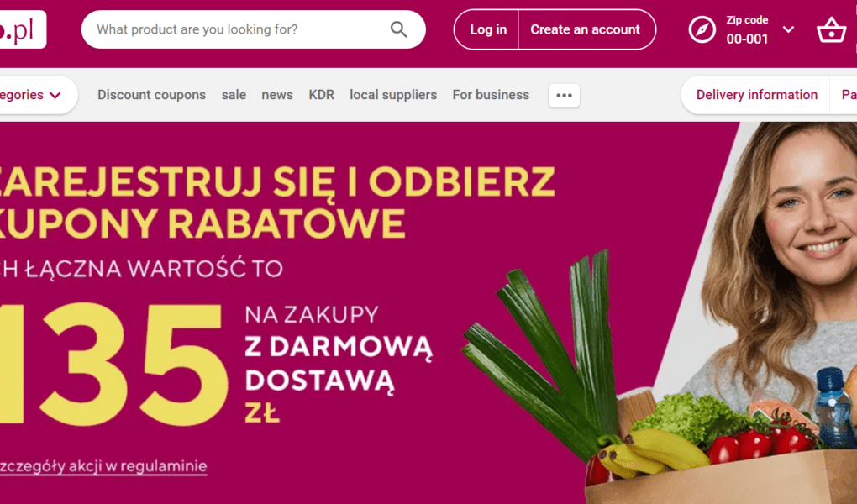Expand the zip code dropdown chevron
This screenshot has width=857, height=504.
[788, 29]
